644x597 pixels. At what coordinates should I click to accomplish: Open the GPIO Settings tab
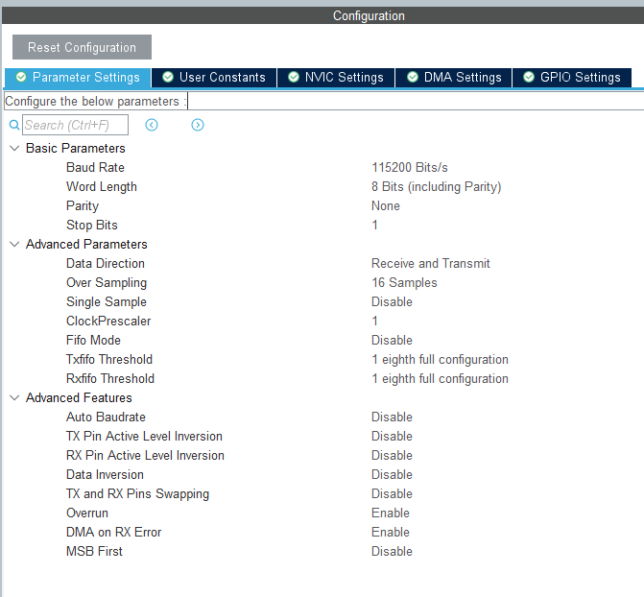point(572,77)
